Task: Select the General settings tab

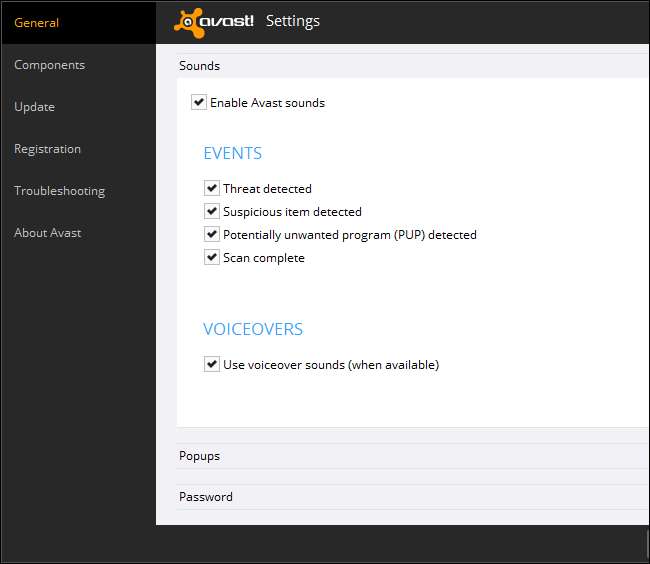Action: point(37,23)
